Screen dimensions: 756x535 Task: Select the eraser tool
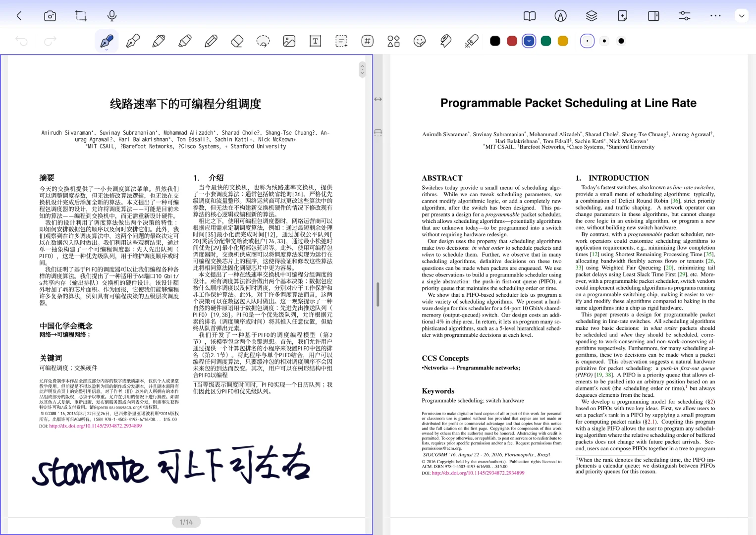coord(237,41)
